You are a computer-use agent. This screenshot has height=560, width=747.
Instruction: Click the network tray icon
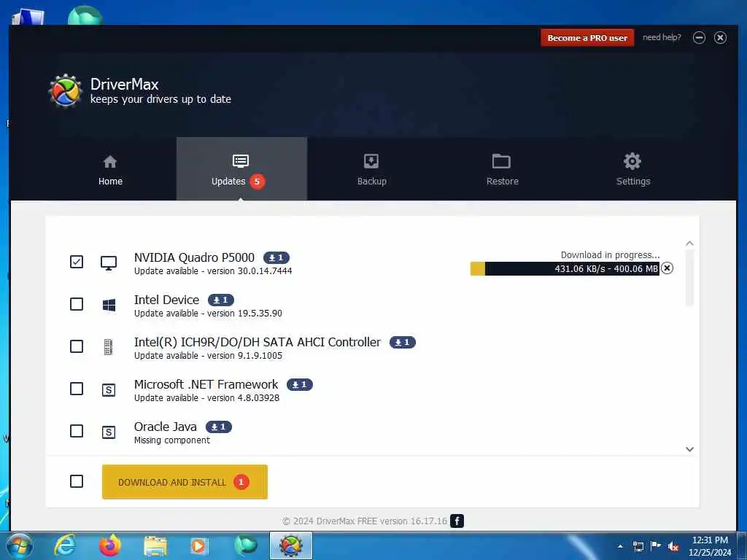tap(638, 546)
